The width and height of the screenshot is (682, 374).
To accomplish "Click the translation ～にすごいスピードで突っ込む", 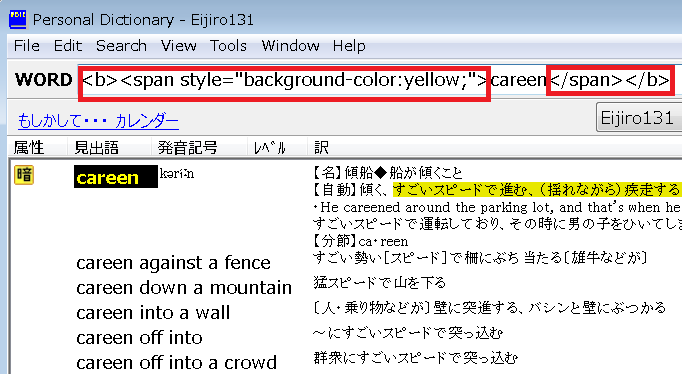I will 408,333.
